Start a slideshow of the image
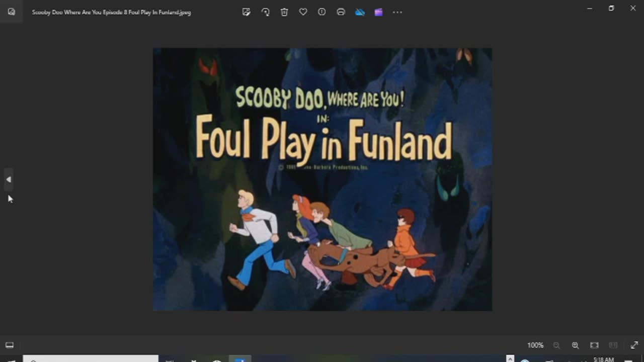Screen dimensions: 644x362 [x=341, y=12]
